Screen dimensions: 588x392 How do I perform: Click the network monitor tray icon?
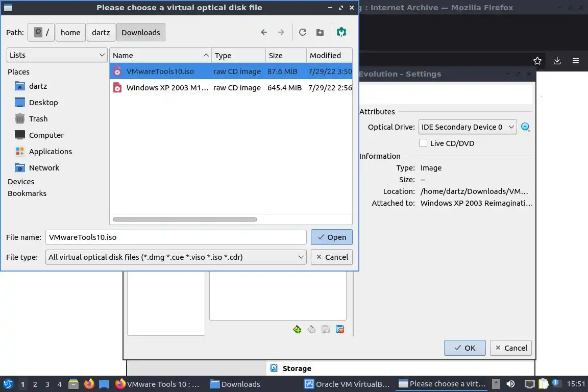tap(529, 384)
